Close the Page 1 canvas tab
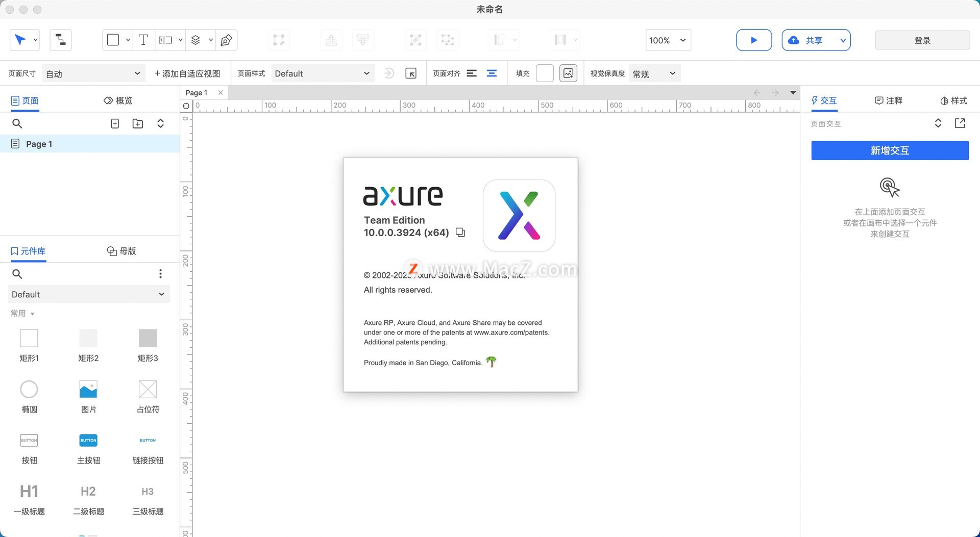Viewport: 980px width, 537px height. (x=220, y=92)
